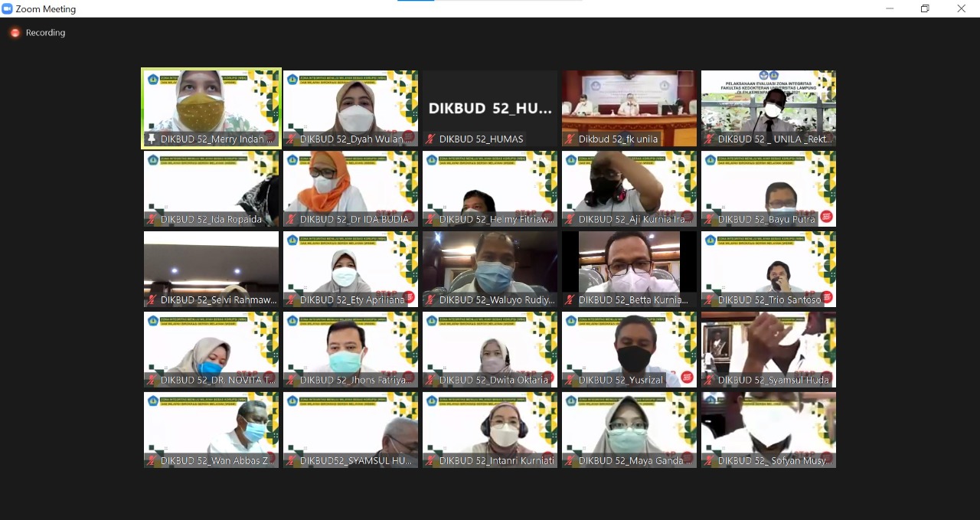The image size is (980, 520).
Task: Click the muted mic icon on Bayu Putra's tile
Action: [x=710, y=220]
